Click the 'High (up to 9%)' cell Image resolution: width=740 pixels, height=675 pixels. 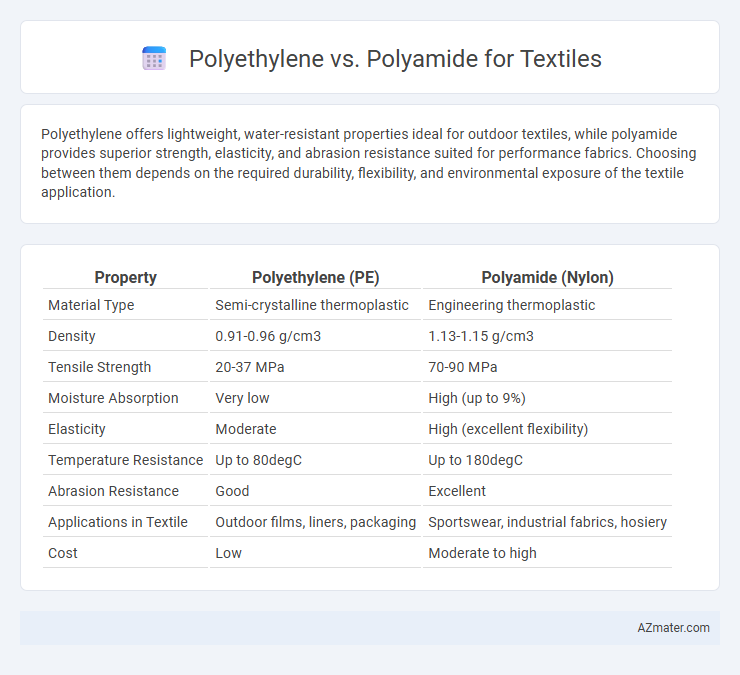click(477, 398)
